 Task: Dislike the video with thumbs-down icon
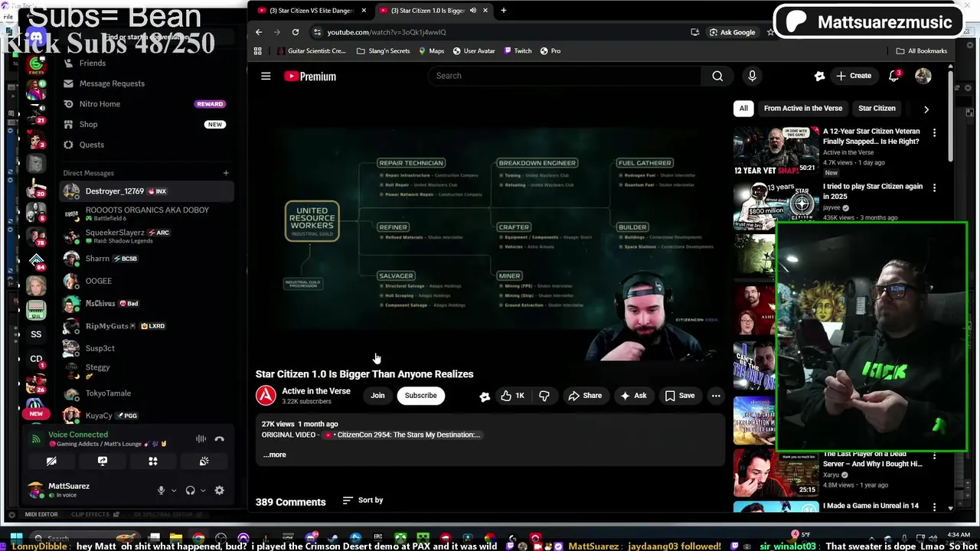point(544,396)
